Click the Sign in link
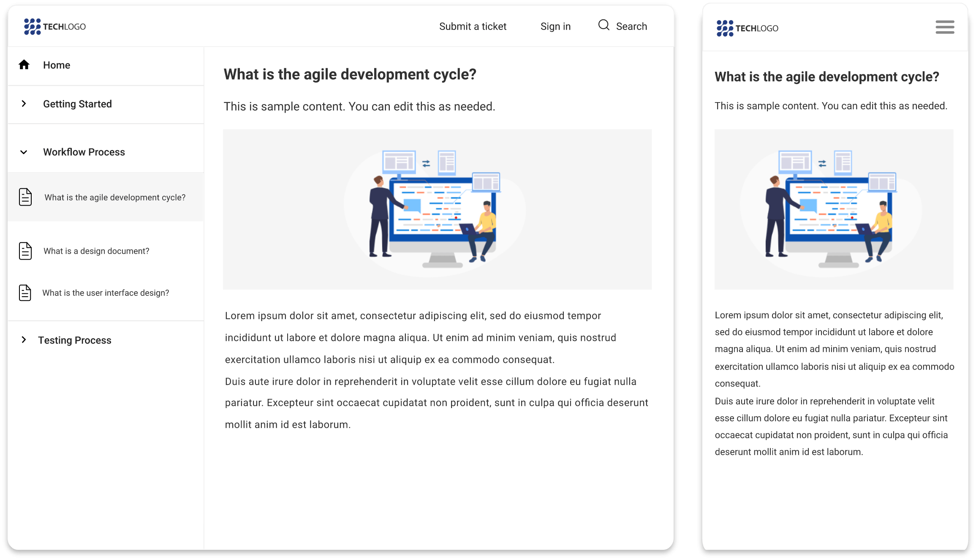The width and height of the screenshot is (976, 560). click(x=555, y=27)
